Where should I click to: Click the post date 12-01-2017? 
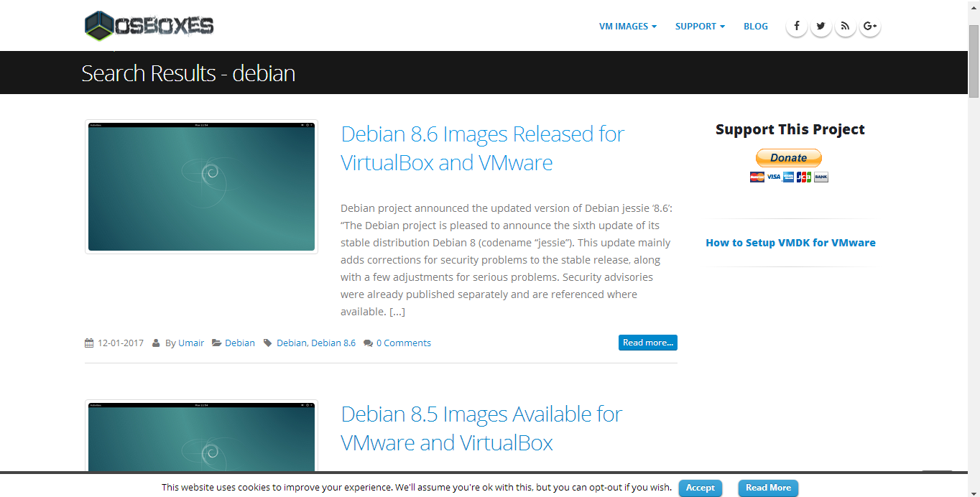point(121,343)
